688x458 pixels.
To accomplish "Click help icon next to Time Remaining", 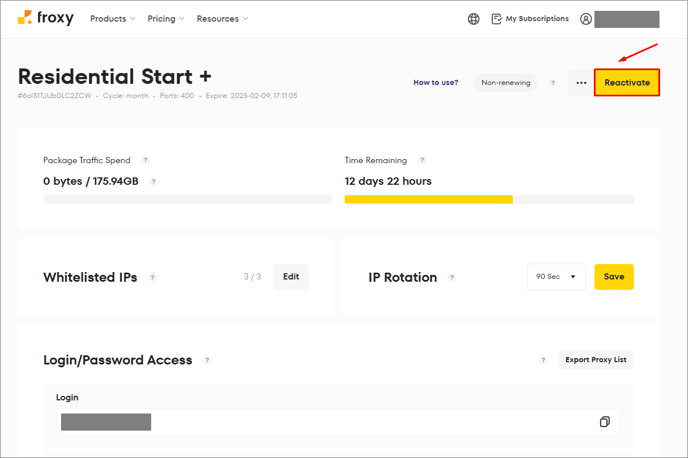I will click(422, 160).
